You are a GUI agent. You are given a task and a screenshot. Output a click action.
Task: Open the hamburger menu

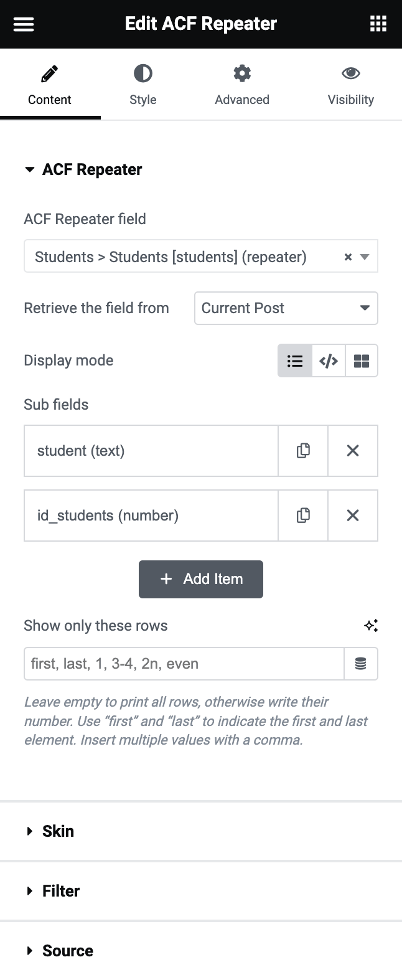point(24,24)
